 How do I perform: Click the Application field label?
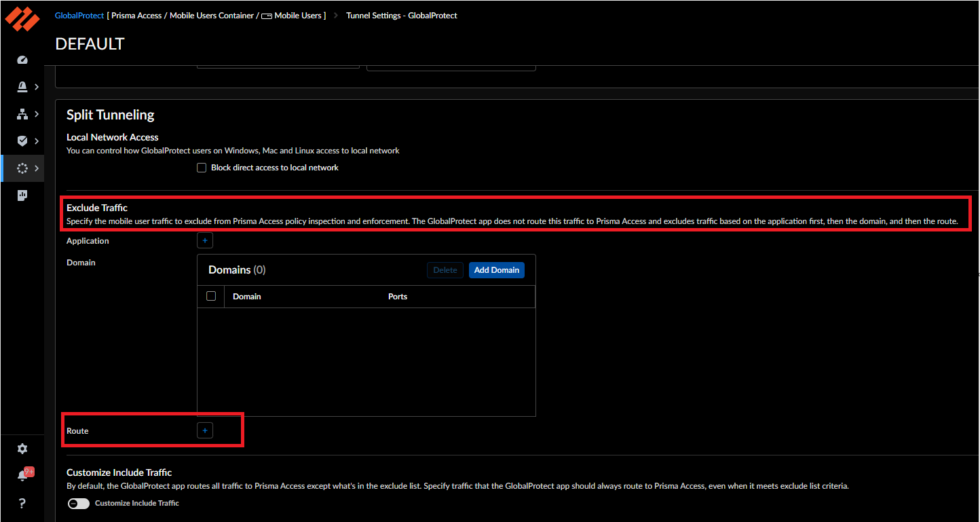[x=88, y=241]
